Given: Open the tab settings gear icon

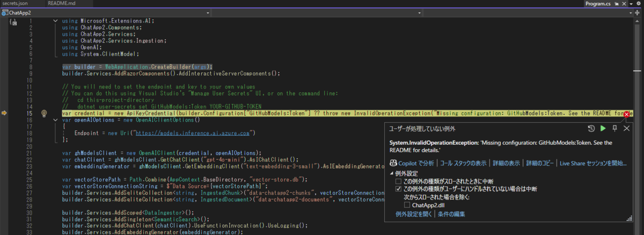Looking at the screenshot, I should pos(639,4).
